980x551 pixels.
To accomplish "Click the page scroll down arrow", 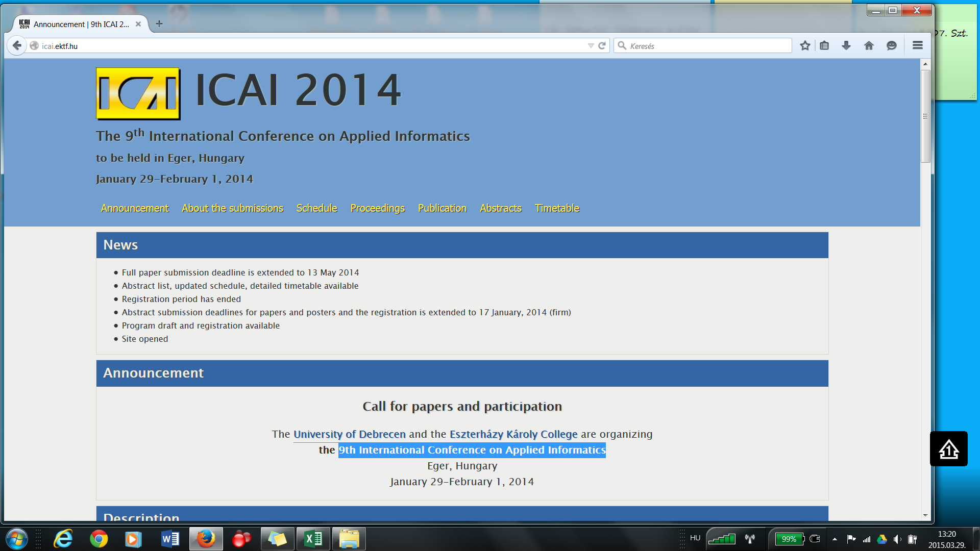I will tap(925, 515).
